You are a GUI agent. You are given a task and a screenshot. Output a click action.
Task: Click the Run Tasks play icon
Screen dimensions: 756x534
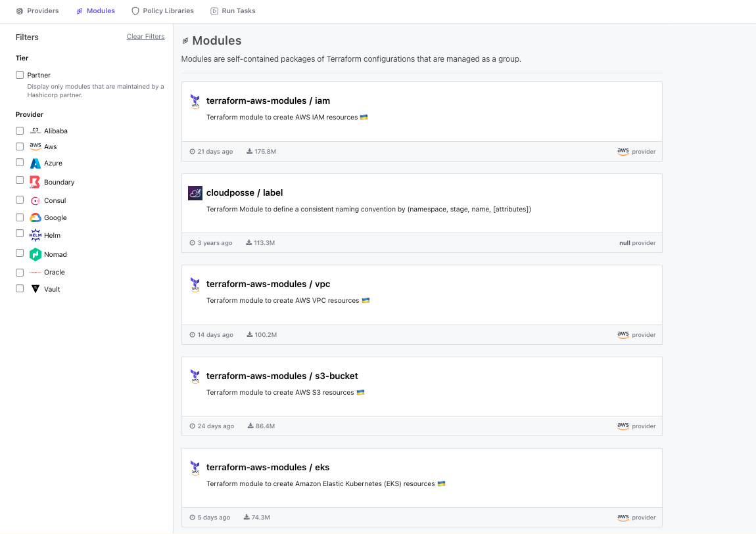(x=214, y=11)
